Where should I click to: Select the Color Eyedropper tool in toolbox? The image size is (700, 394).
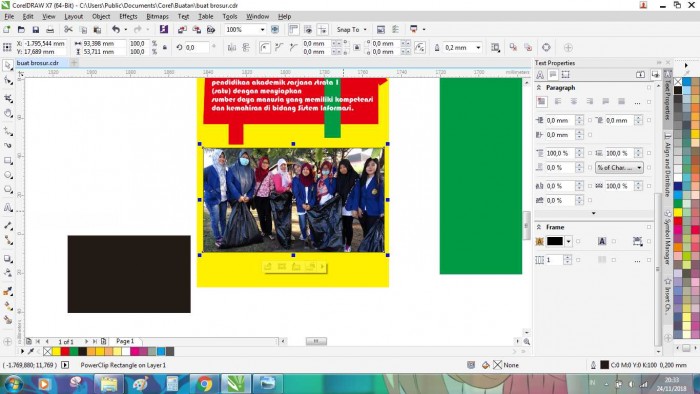click(8, 291)
